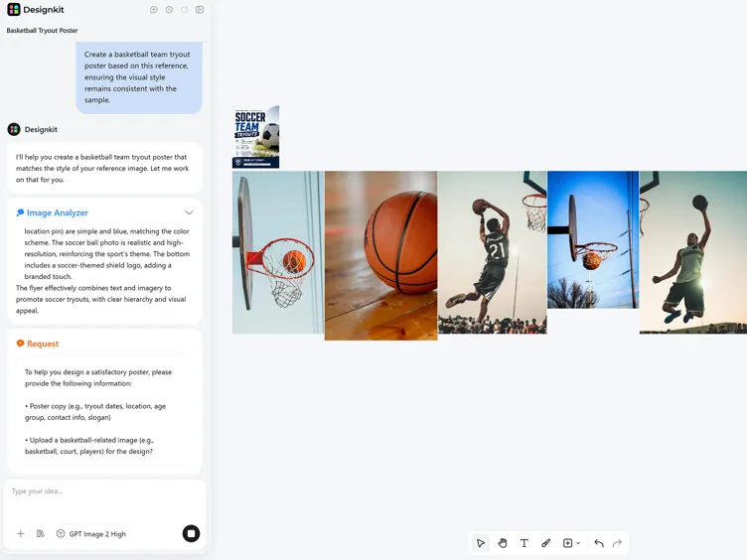Redo the canvas action
This screenshot has height=560, width=747.
pos(618,543)
